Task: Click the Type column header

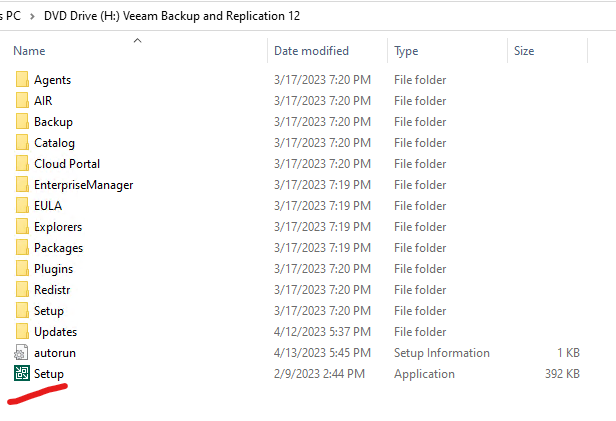Action: [x=406, y=51]
